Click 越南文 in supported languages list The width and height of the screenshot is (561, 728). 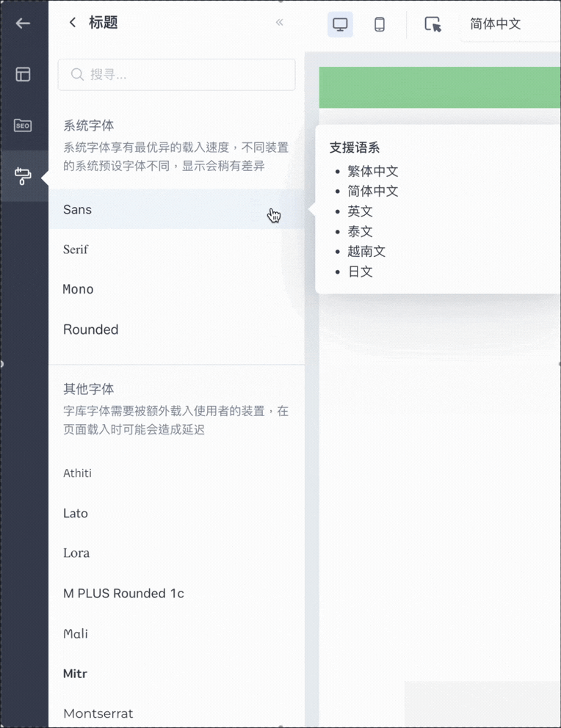click(x=366, y=251)
